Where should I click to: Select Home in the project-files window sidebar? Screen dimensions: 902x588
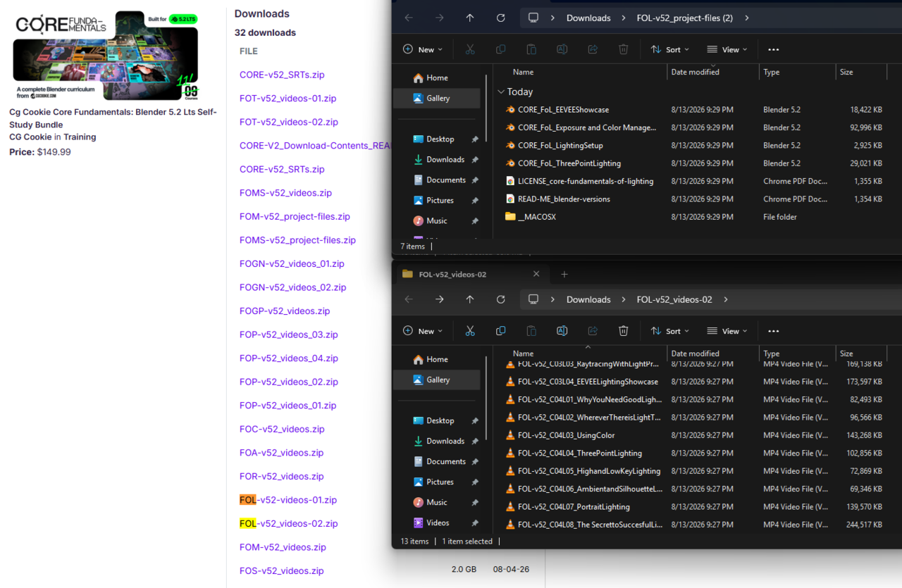coord(438,77)
